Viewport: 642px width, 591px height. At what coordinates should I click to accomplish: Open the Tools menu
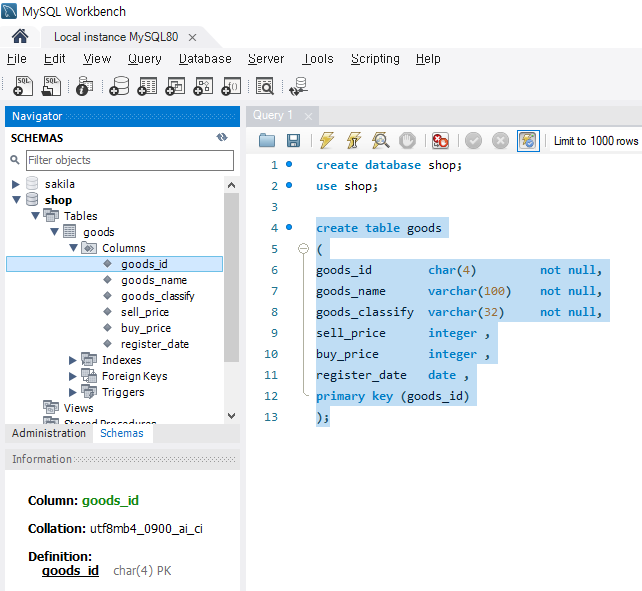318,59
